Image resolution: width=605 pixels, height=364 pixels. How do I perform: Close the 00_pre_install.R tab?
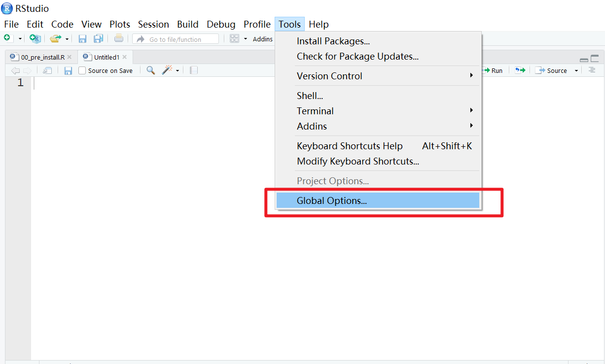click(x=70, y=57)
